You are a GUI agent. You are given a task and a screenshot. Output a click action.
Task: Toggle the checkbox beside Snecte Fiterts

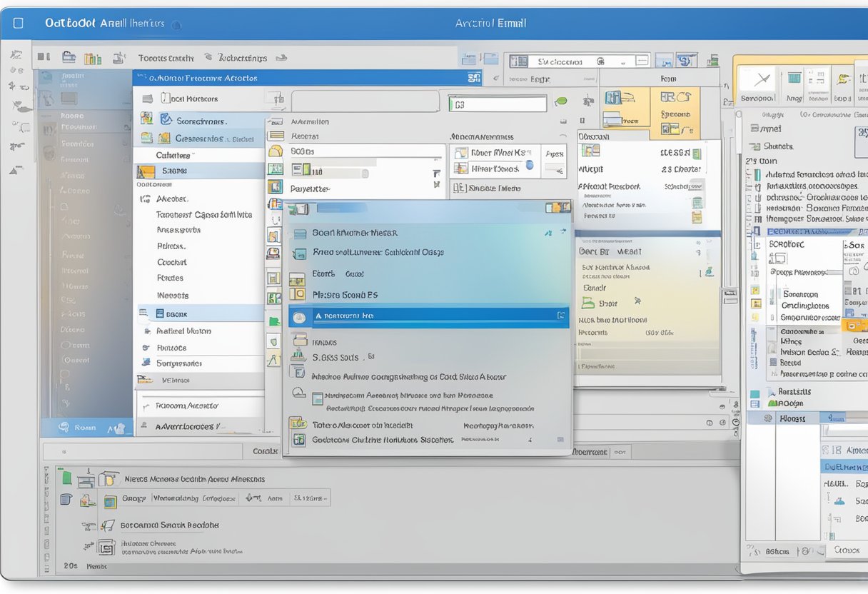point(460,188)
